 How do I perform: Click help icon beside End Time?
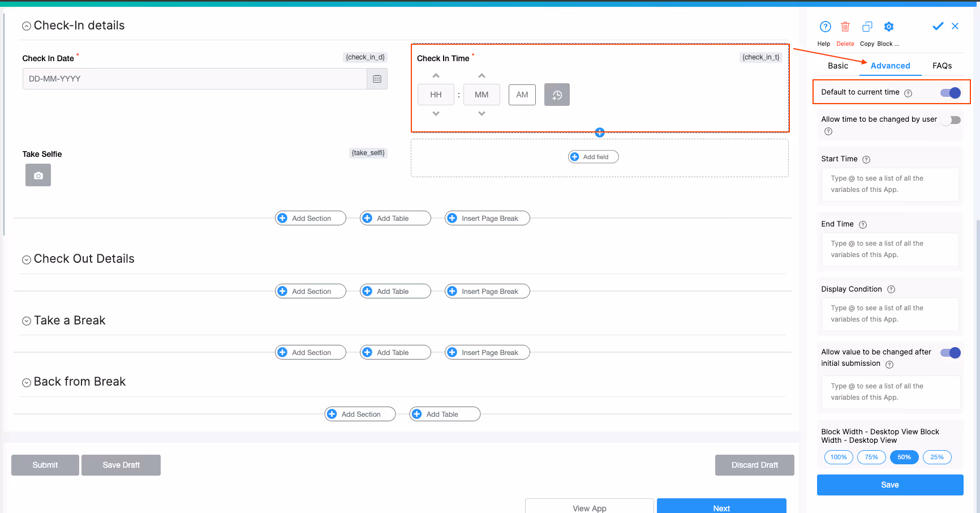pyautogui.click(x=863, y=225)
